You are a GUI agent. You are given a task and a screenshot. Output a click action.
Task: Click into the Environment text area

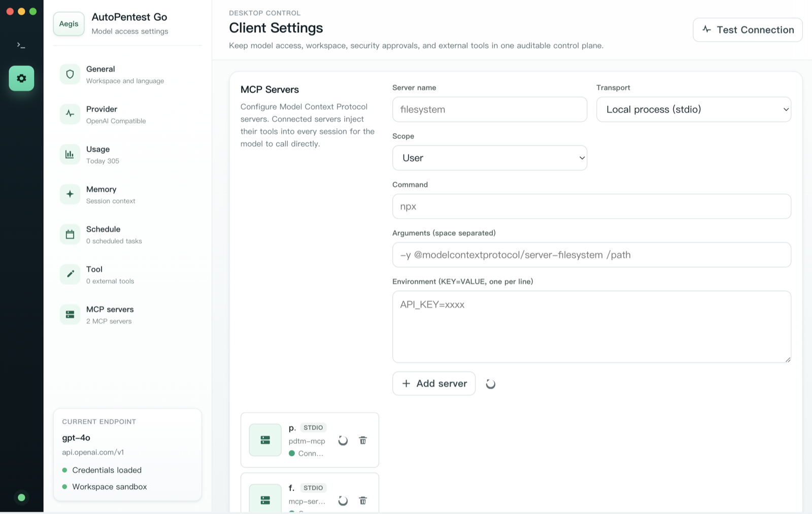[x=592, y=327]
